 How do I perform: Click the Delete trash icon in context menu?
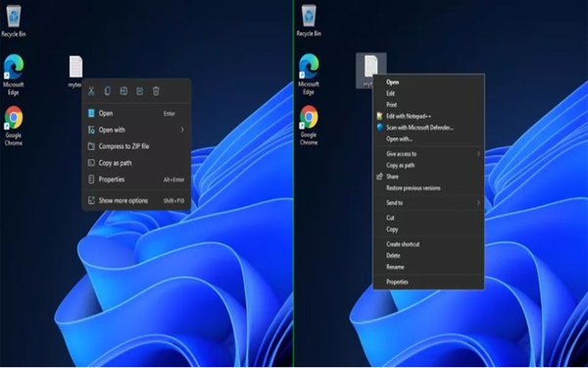[156, 91]
